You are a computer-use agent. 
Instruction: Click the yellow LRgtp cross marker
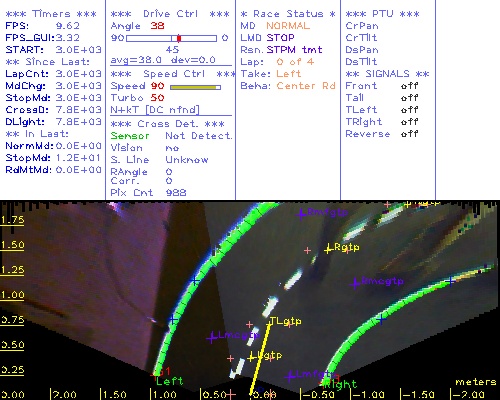click(x=329, y=249)
